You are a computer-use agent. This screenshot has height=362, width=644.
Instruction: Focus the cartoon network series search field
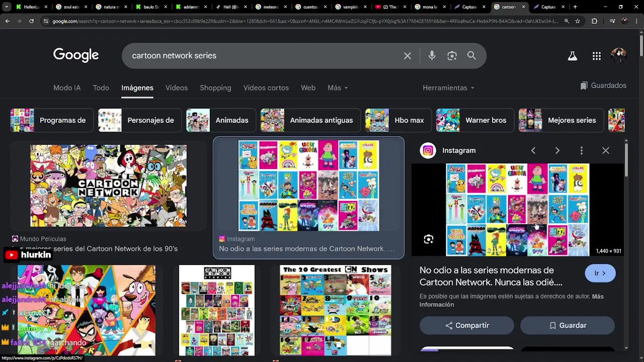262,56
